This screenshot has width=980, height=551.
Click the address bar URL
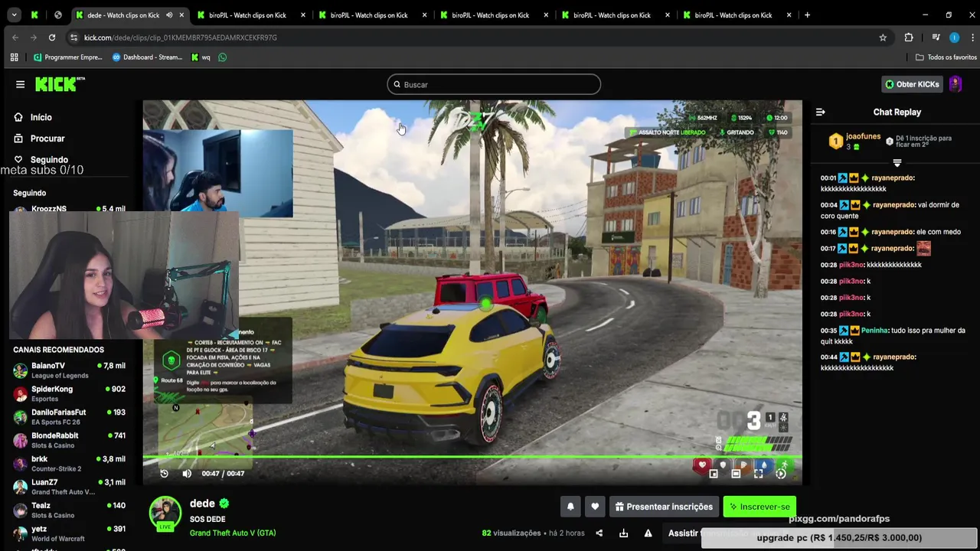[181, 37]
